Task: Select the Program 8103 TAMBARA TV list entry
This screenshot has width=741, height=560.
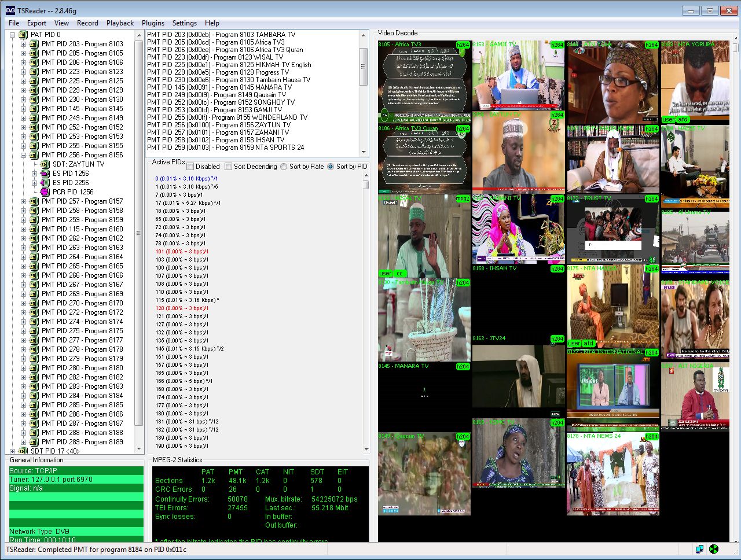Action: click(221, 35)
